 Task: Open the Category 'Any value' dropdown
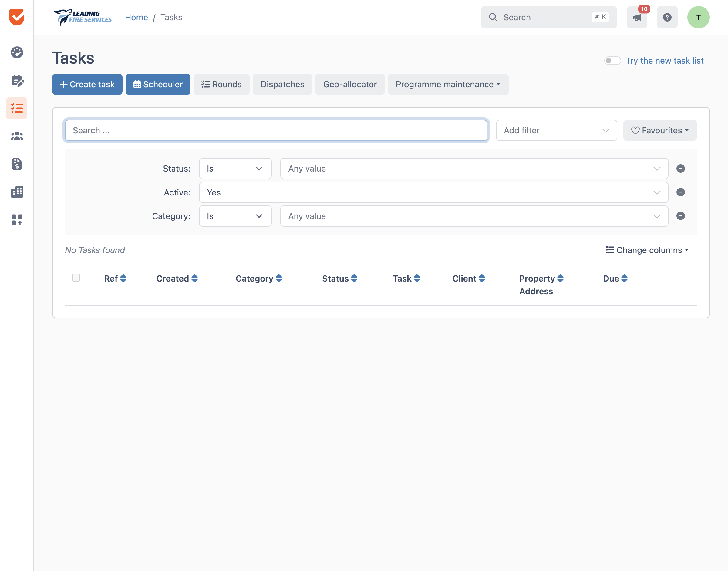pyautogui.click(x=474, y=216)
